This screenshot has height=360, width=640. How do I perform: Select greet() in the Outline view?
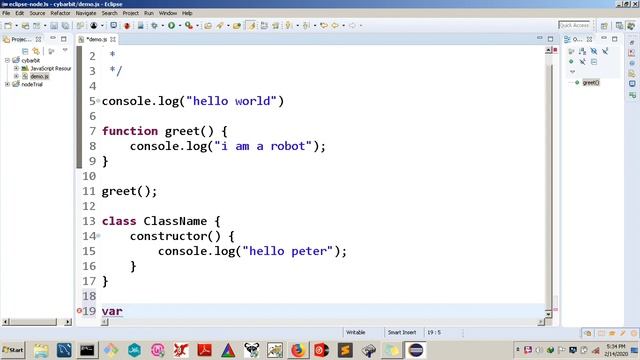[591, 82]
